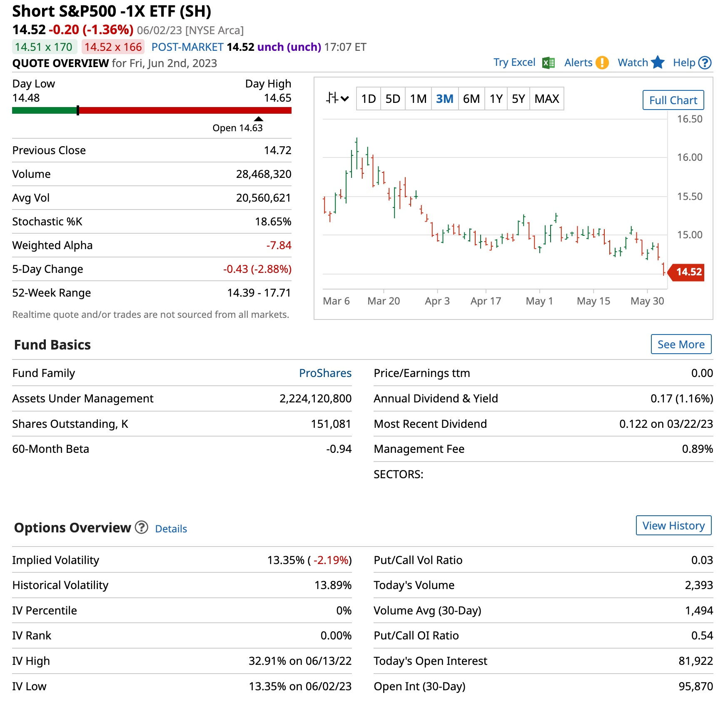The image size is (728, 709).
Task: Click the Volume value 28,468,320
Action: (x=264, y=174)
